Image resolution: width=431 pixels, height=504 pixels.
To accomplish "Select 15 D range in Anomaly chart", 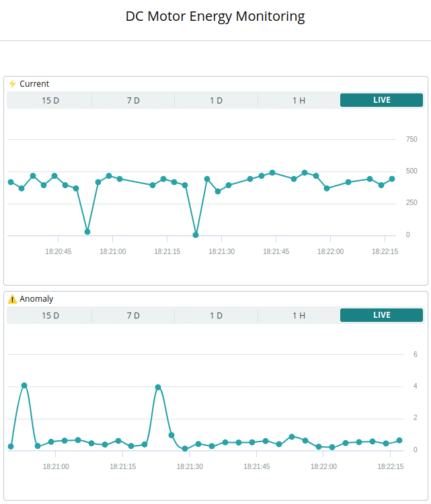I will [x=50, y=315].
